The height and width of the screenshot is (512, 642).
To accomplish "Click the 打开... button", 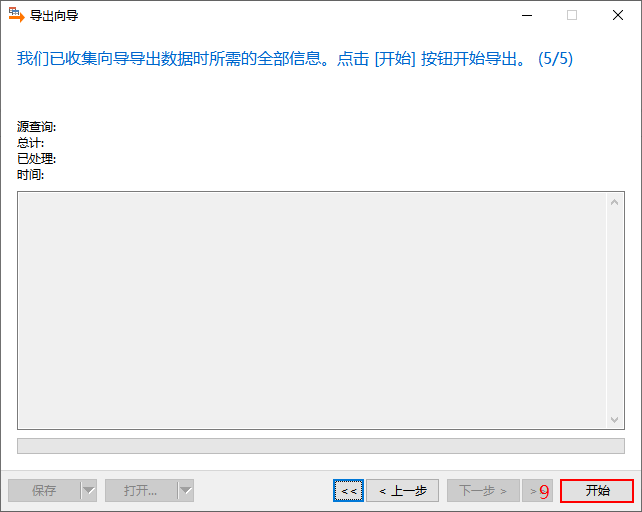I will click(x=141, y=490).
